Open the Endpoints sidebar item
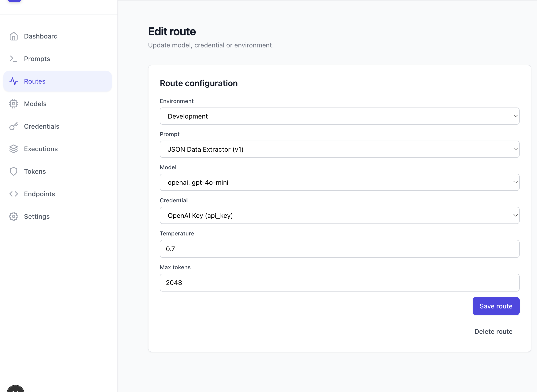 click(39, 194)
